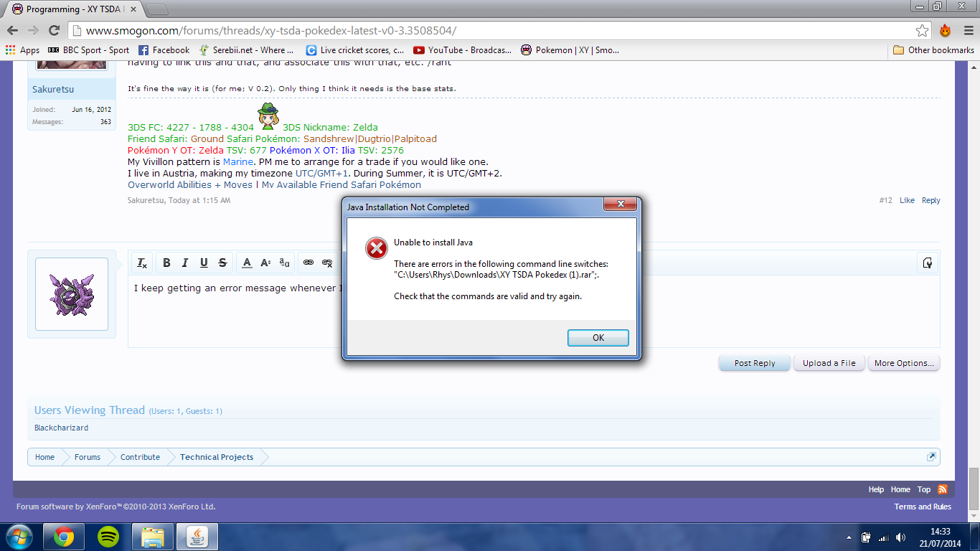Click the Cloyster avatar thumbnail

[x=72, y=294]
